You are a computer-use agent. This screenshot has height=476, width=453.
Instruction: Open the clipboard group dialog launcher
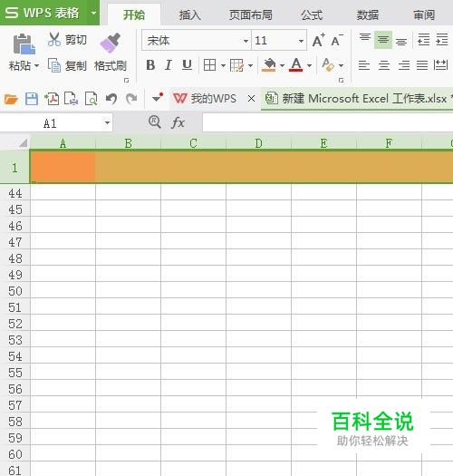coord(127,81)
